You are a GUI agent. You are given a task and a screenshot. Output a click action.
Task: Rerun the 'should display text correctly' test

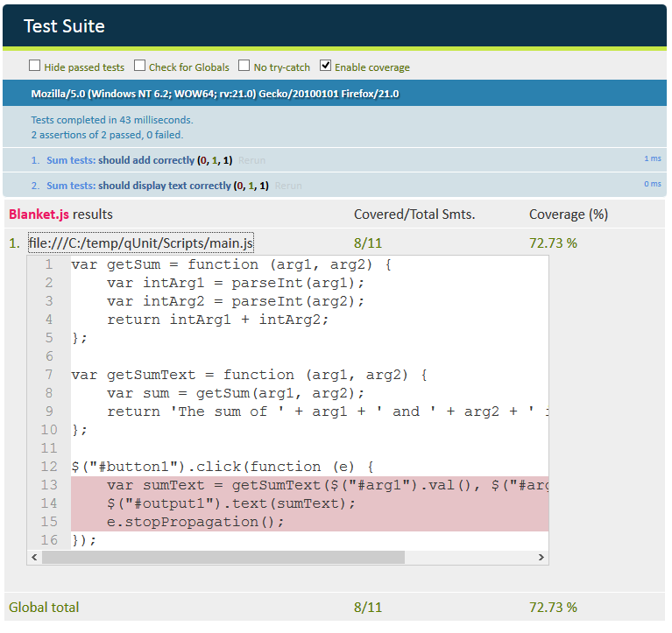[287, 186]
